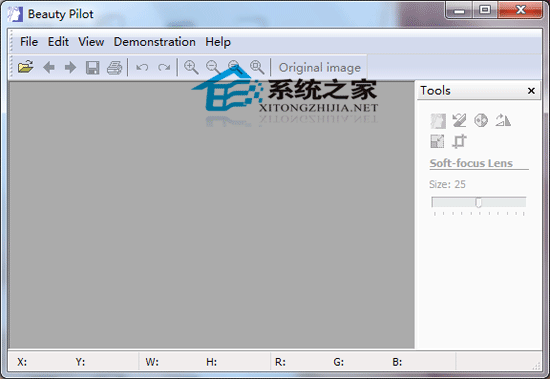This screenshot has width=550, height=379.
Task: Go to the next image arrow
Action: click(x=71, y=67)
